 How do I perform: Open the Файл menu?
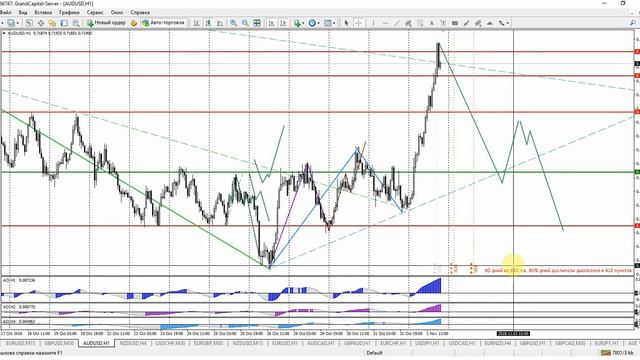coord(6,12)
